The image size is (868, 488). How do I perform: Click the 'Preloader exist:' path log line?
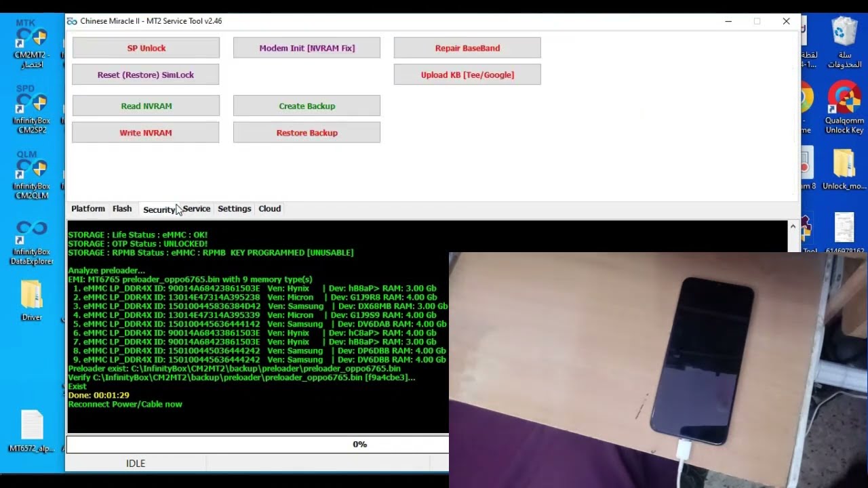point(235,369)
